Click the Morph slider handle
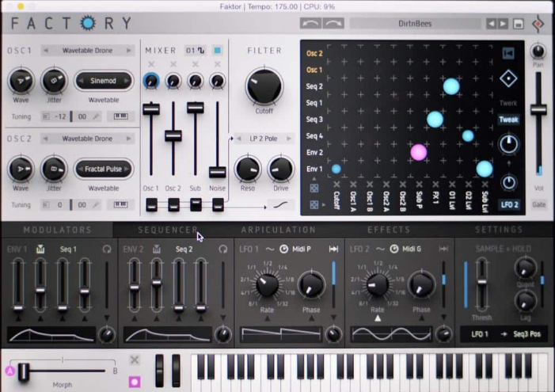 pyautogui.click(x=24, y=372)
